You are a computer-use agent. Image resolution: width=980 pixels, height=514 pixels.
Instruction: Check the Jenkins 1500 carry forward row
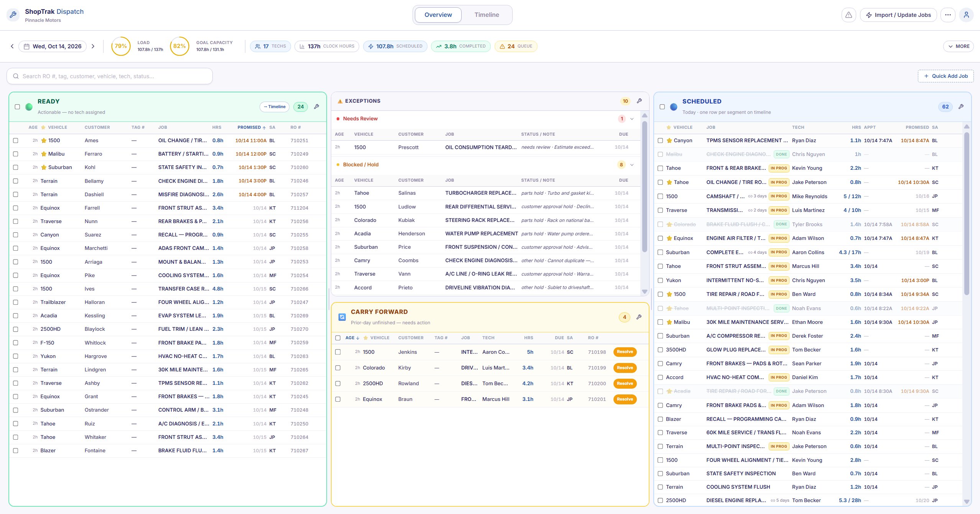[x=338, y=352]
